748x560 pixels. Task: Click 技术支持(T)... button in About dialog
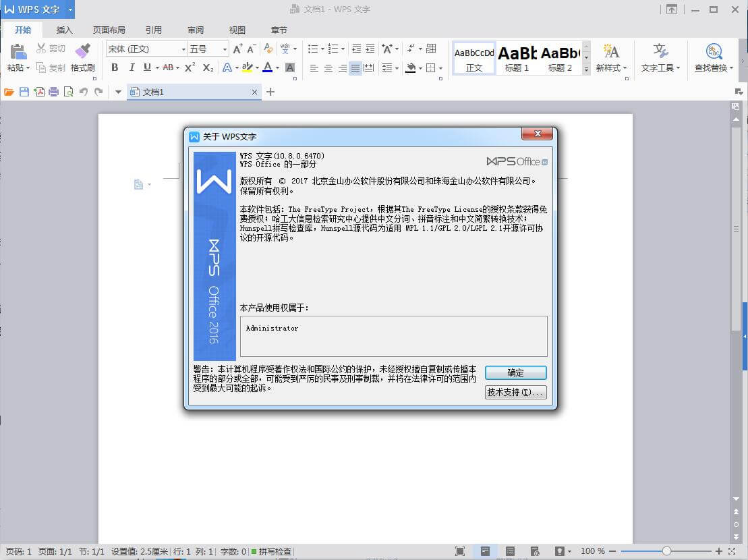tap(516, 392)
